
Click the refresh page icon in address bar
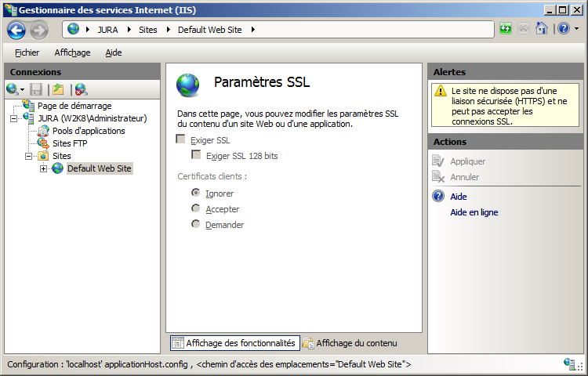coord(506,29)
